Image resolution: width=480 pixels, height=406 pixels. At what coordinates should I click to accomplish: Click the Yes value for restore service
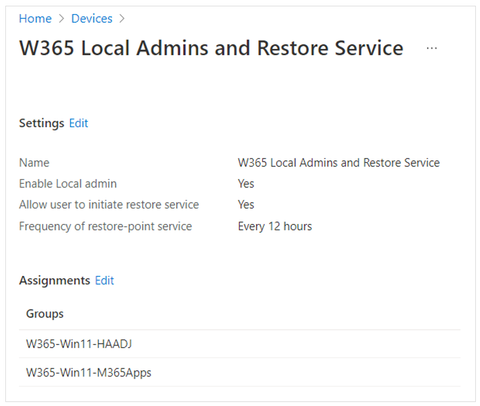246,205
